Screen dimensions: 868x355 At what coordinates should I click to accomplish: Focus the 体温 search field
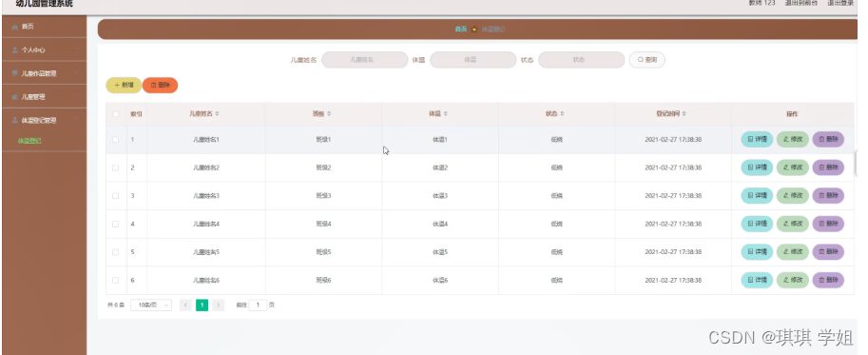coord(473,60)
